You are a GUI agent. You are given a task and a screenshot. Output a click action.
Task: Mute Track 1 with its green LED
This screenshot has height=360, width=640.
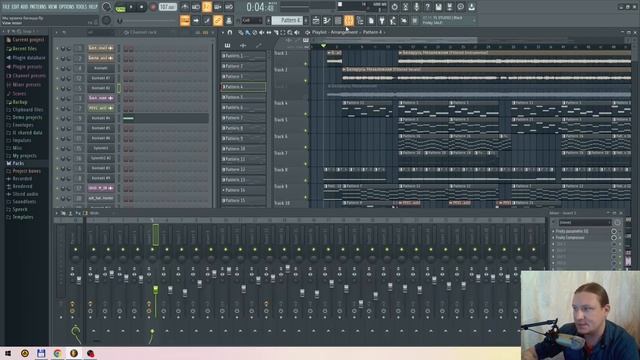point(305,64)
